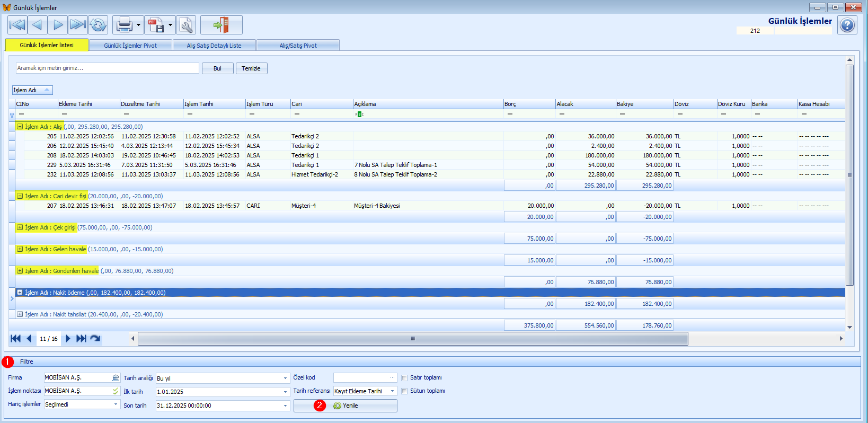Go to first record toolbar icon
Viewport: 868px width, 423px height.
coord(17,25)
